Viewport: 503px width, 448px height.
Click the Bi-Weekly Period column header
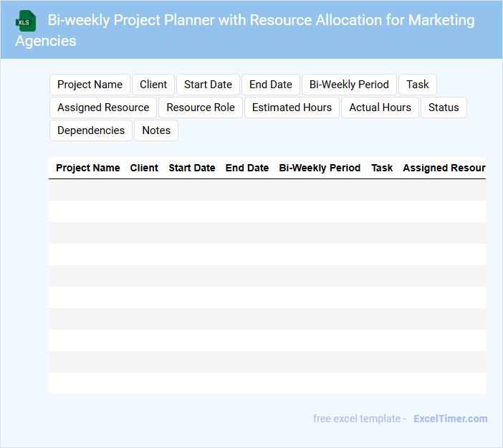[320, 168]
